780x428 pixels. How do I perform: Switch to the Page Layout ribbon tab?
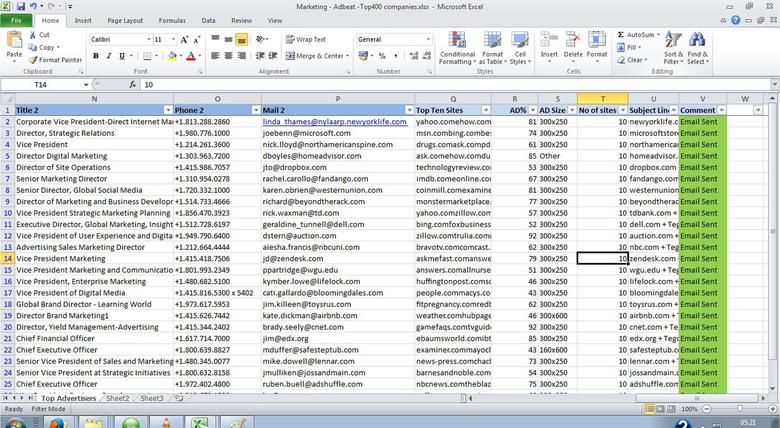pos(124,20)
